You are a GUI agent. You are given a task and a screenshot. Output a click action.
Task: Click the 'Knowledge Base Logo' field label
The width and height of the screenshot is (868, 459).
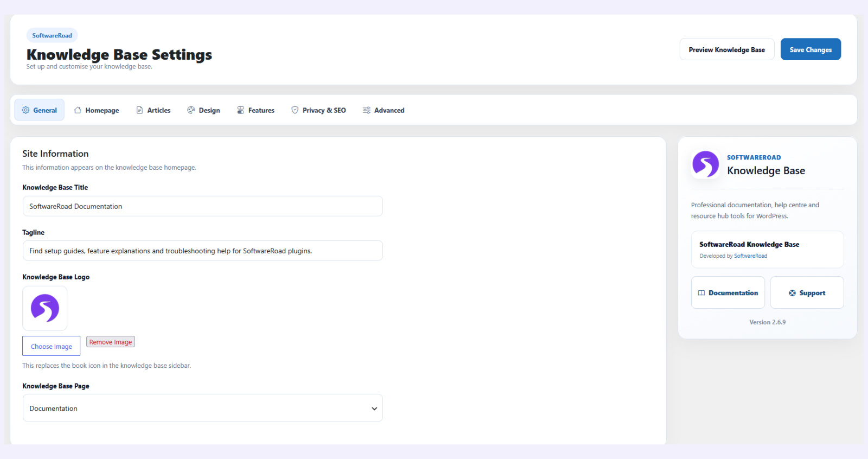pyautogui.click(x=56, y=277)
